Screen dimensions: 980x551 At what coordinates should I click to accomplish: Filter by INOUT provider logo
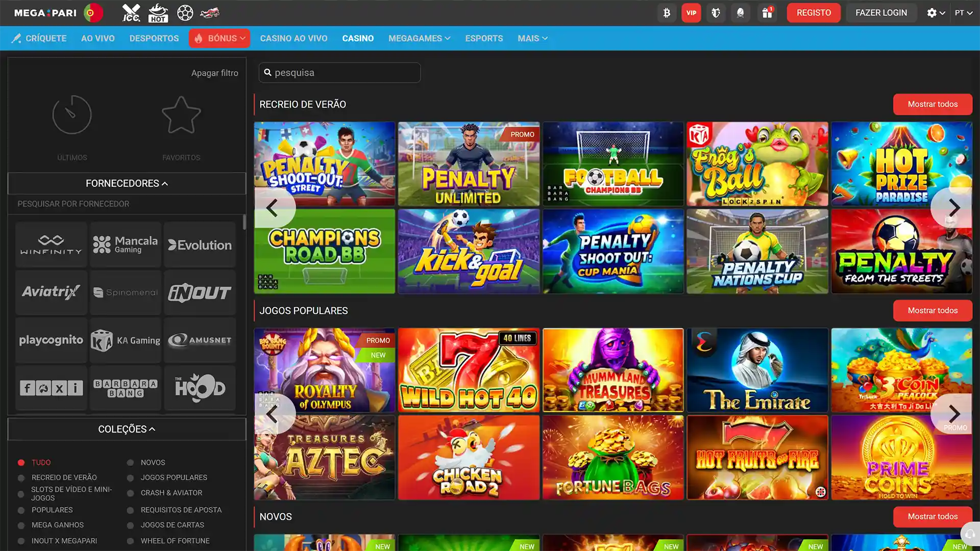tap(200, 292)
